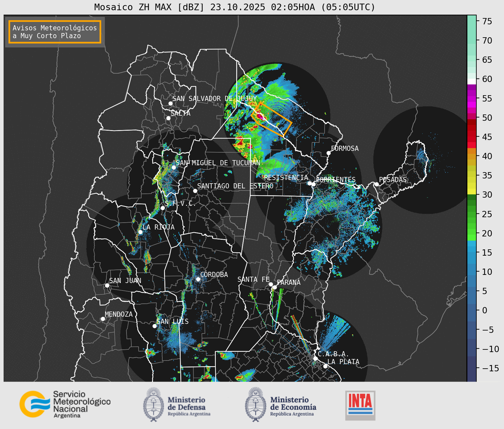Screen dimensions: 504x429
Task: Click the 75 dBZ value on color scale
Action: click(x=487, y=21)
